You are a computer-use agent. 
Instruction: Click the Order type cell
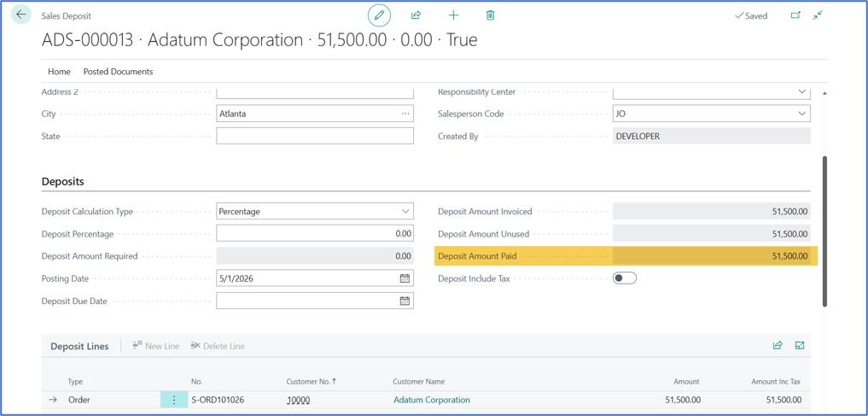click(x=79, y=400)
